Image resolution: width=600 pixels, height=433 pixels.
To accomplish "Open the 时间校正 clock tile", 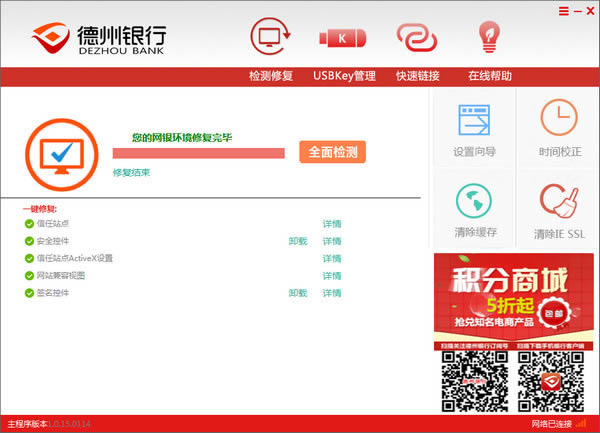I will pos(559,128).
